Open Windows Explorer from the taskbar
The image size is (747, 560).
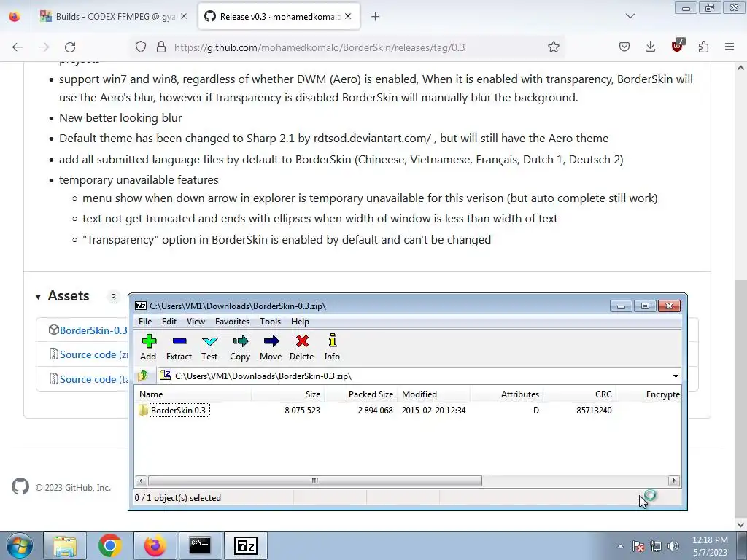click(x=65, y=545)
